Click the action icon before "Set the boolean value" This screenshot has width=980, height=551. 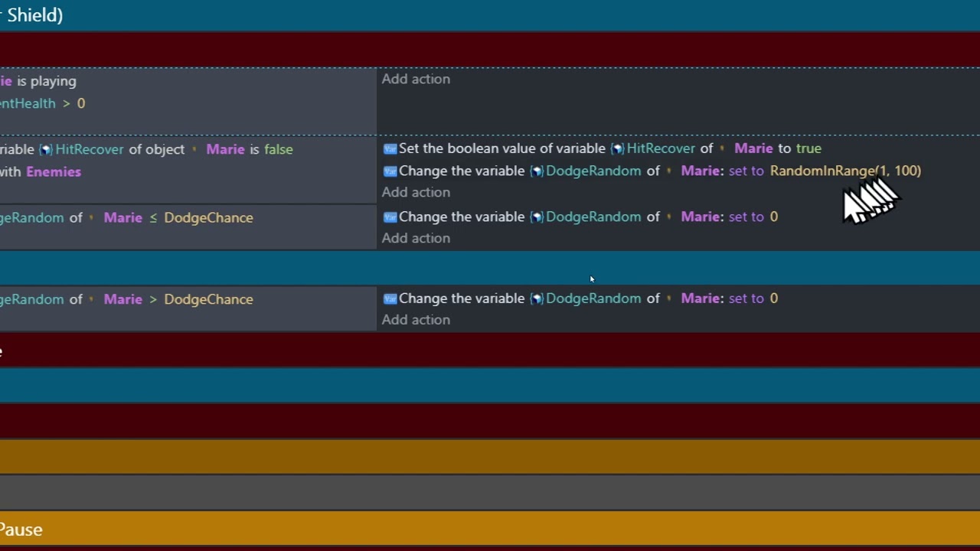pyautogui.click(x=390, y=148)
